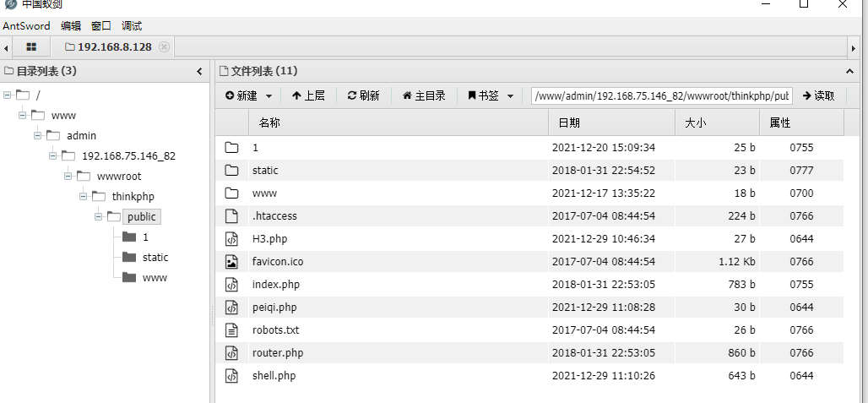This screenshot has height=403, width=868.
Task: Go up with the 上层 button
Action: point(308,95)
